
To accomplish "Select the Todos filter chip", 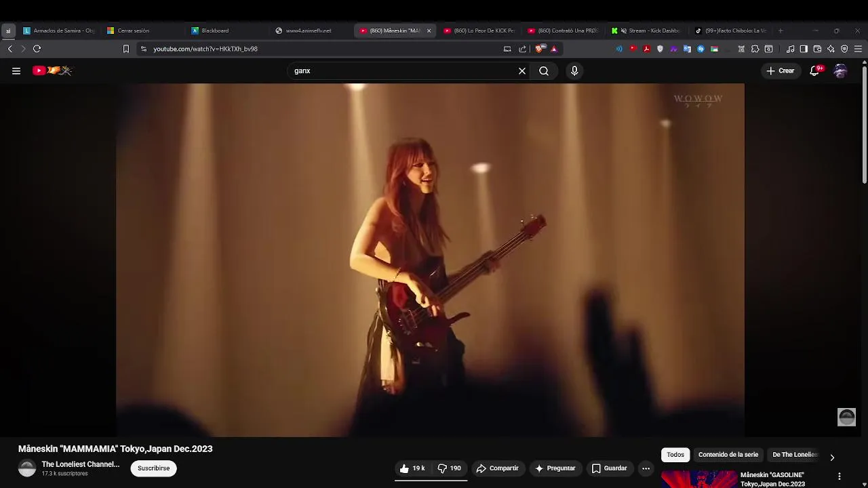I will click(x=675, y=455).
